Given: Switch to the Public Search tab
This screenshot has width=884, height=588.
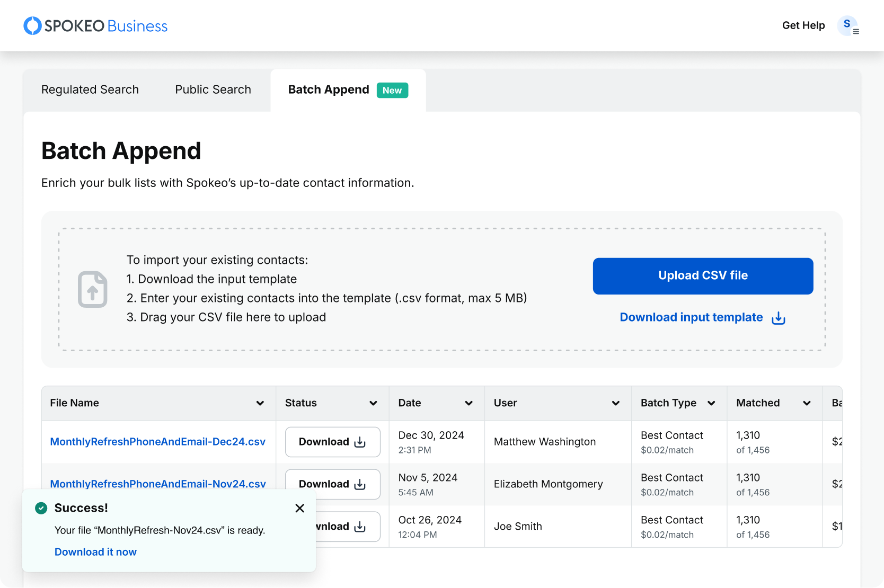Looking at the screenshot, I should [213, 90].
